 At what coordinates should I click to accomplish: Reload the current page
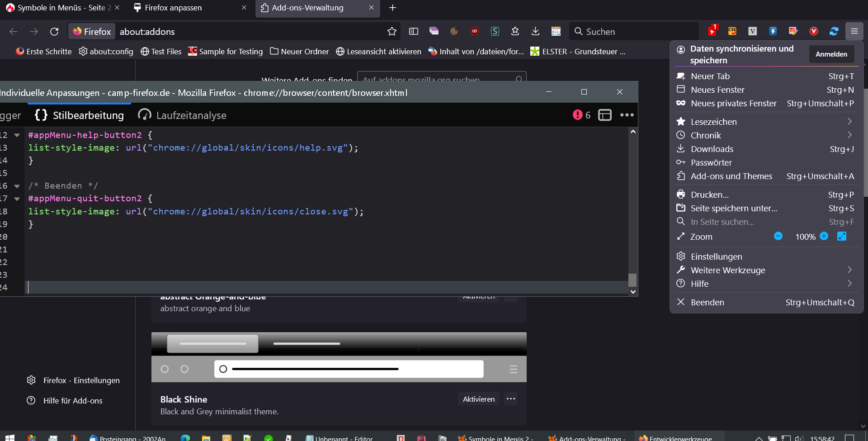coord(54,31)
